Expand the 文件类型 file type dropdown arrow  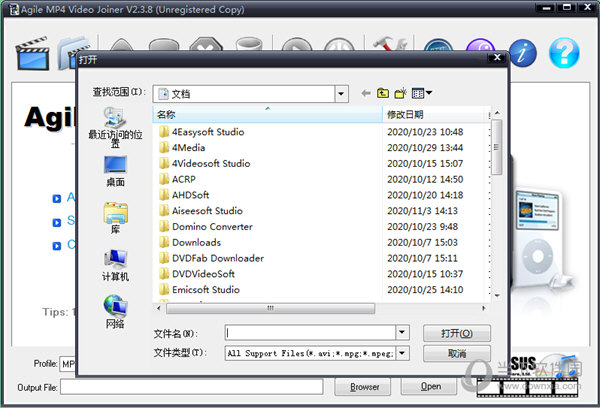click(402, 353)
